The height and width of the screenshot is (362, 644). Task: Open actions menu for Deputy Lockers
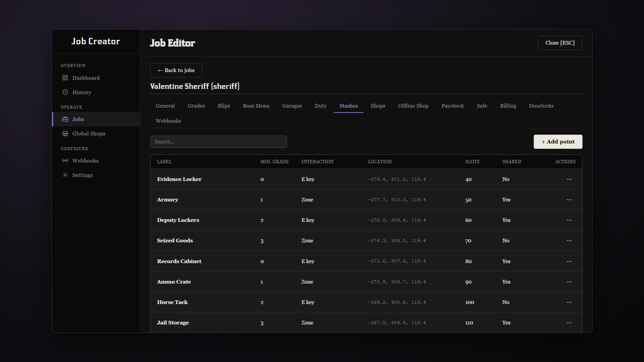click(569, 220)
